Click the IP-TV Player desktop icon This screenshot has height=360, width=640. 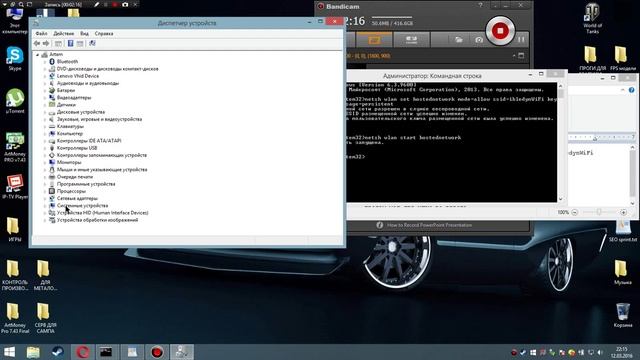(x=15, y=187)
